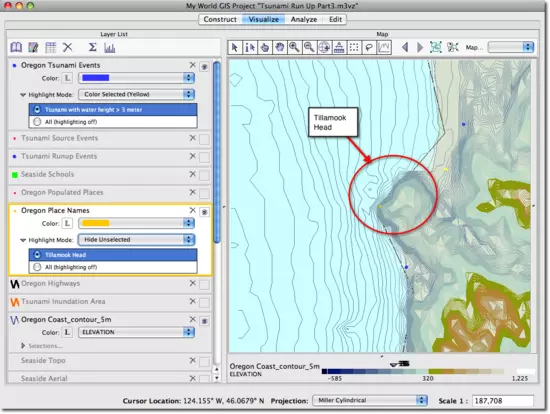Open 'Color Selected (Yellow)' highlight mode dropdown
The width and height of the screenshot is (550, 414).
pos(136,94)
